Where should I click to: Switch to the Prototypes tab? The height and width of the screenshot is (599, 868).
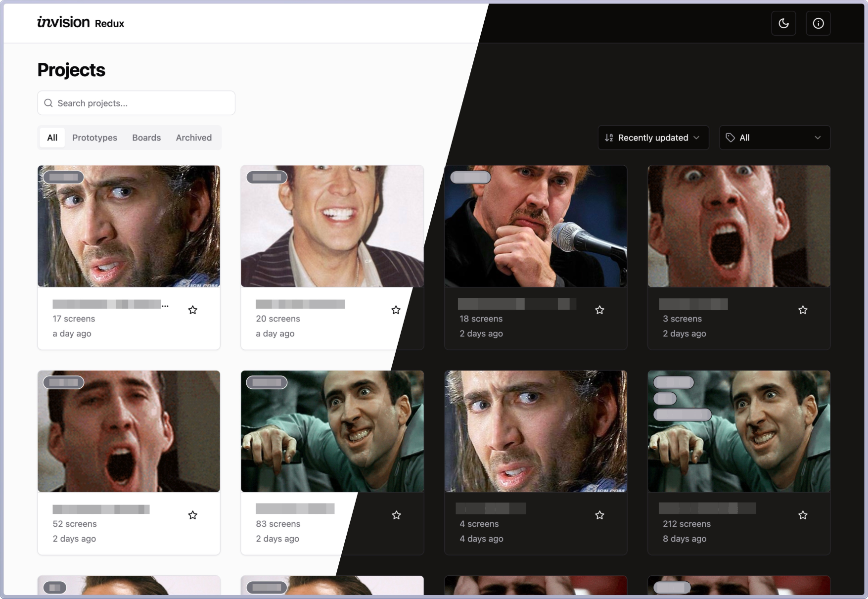[x=94, y=138]
